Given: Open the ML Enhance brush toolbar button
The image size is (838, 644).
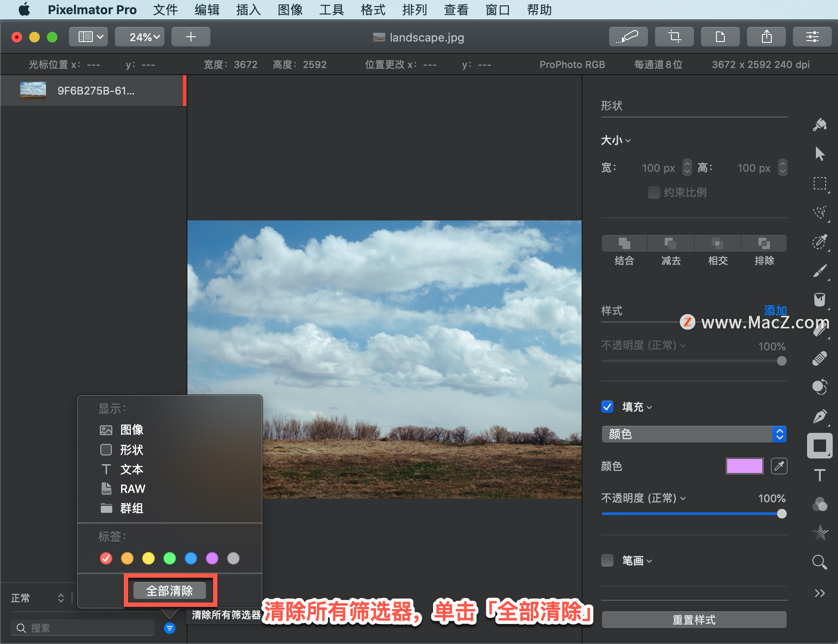Looking at the screenshot, I should 628,37.
